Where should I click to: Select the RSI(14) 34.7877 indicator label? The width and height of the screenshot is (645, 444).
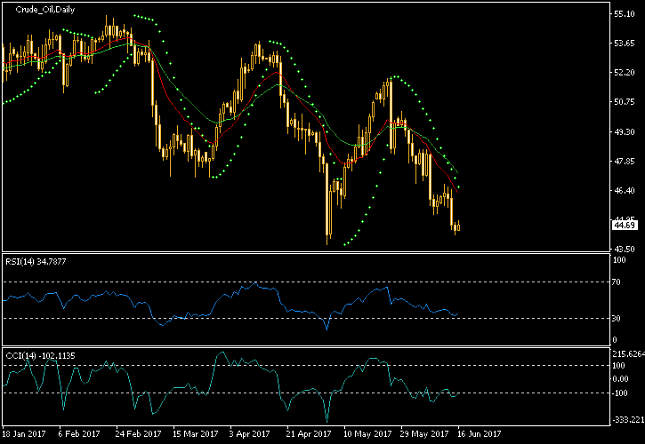pyautogui.click(x=35, y=262)
